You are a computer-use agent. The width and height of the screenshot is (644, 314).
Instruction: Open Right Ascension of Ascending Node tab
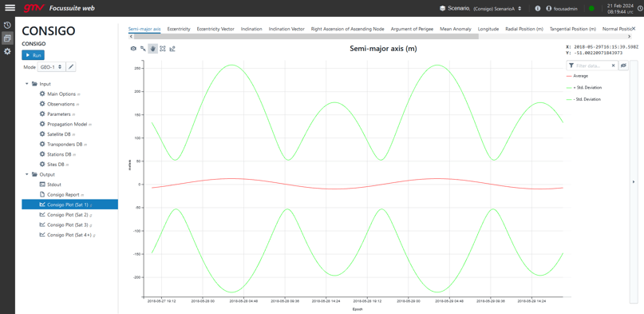pyautogui.click(x=347, y=29)
